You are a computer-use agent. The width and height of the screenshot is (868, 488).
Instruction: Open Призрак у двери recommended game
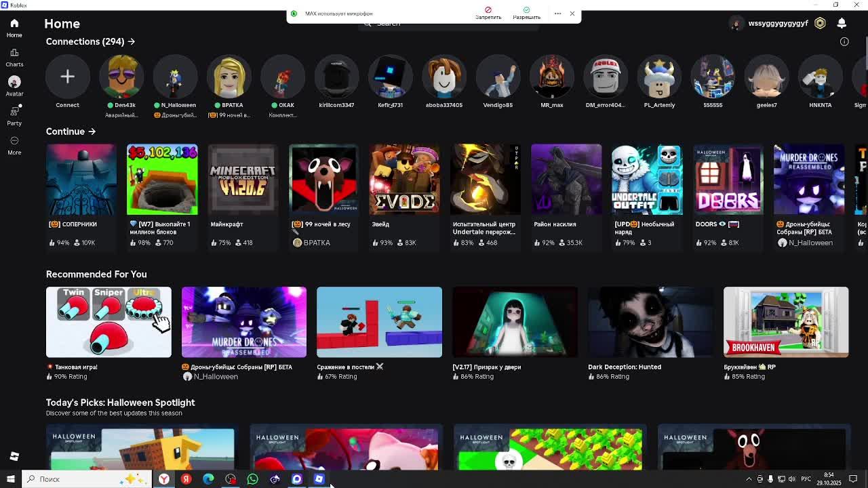tap(515, 322)
